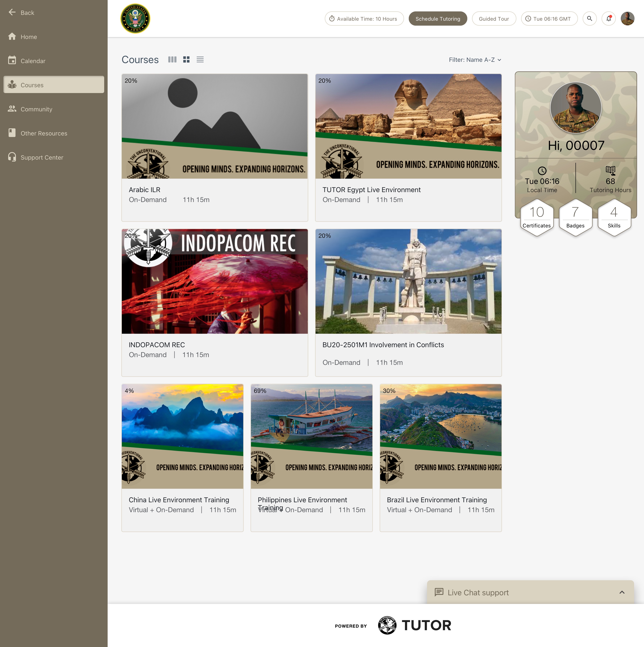Click the Tue 06:16 GMT clock button
644x647 pixels.
(549, 19)
